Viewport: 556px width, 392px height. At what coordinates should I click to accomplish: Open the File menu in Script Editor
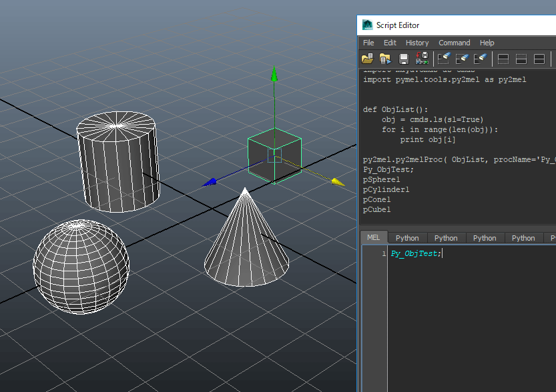click(x=368, y=43)
